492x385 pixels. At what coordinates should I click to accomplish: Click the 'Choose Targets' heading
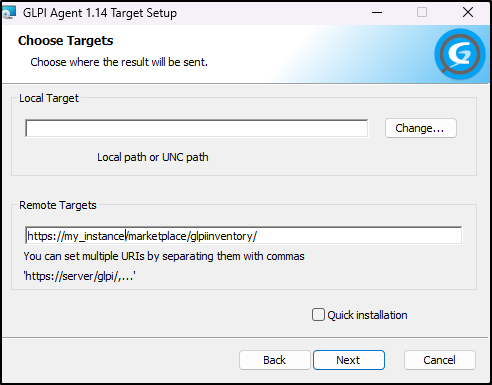(x=66, y=41)
